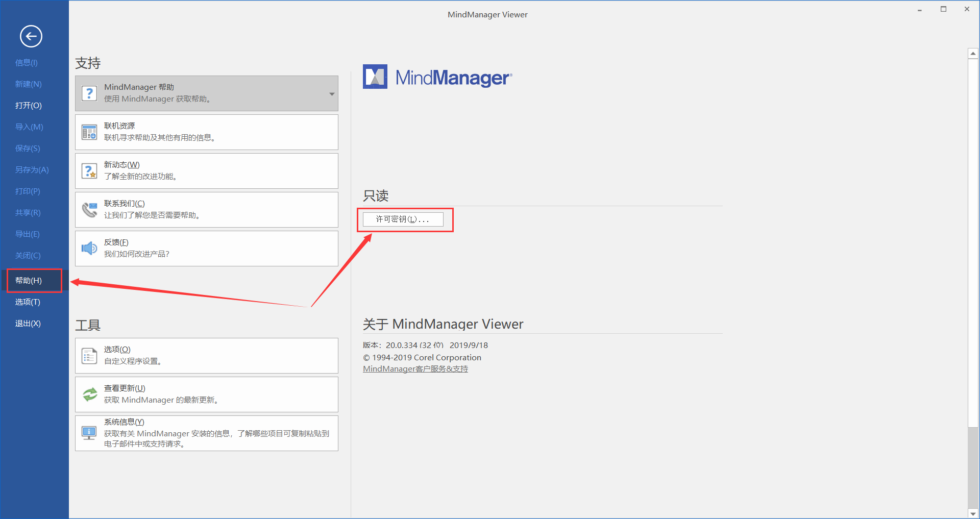Screen dimensions: 980x519
Task: Click the What's New (新动态) icon
Action: click(89, 171)
